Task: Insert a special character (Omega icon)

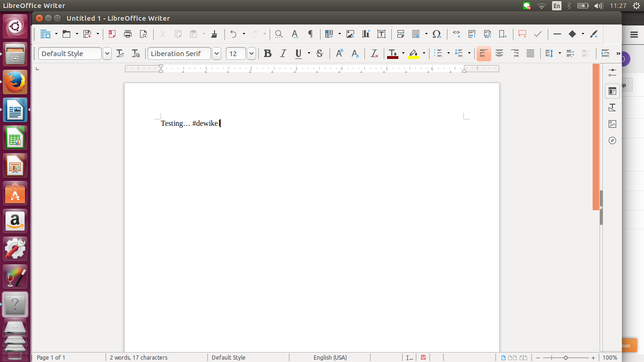Action: coord(437,34)
